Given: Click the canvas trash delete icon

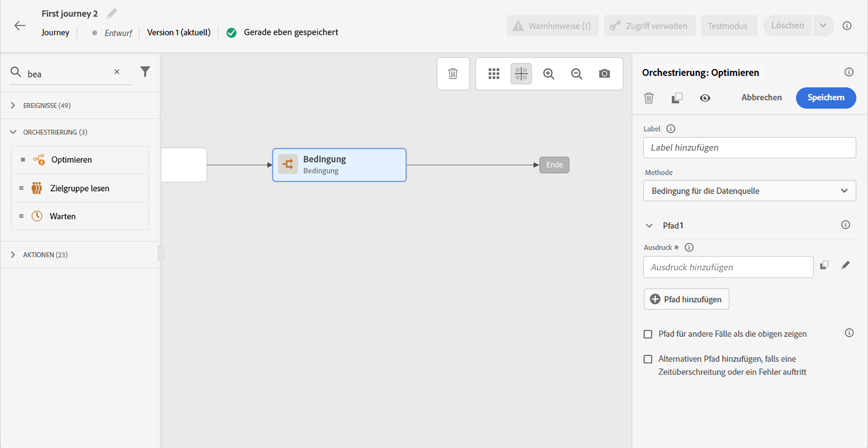Looking at the screenshot, I should tap(453, 73).
